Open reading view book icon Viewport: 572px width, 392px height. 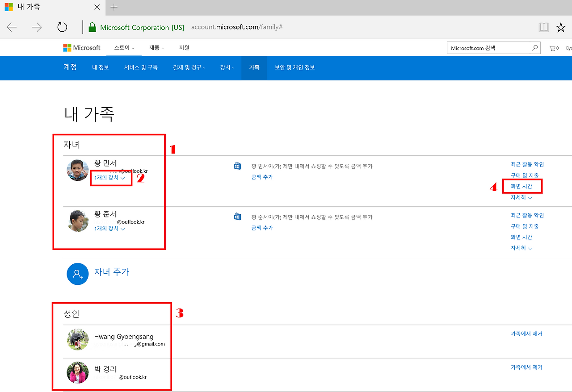pos(543,27)
